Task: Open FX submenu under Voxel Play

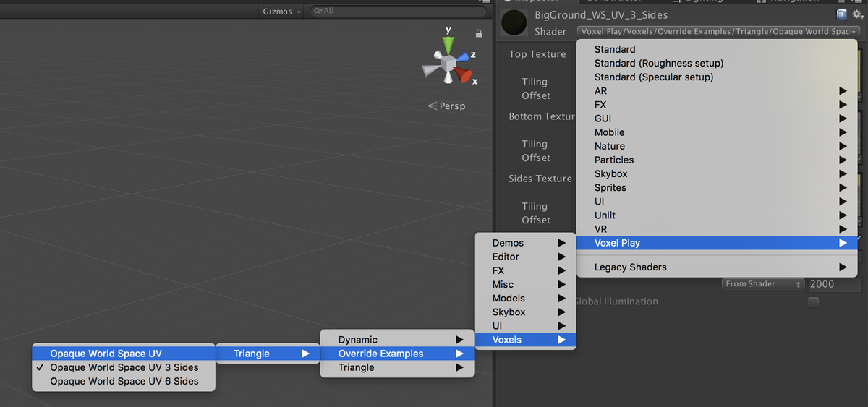Action: coord(525,270)
